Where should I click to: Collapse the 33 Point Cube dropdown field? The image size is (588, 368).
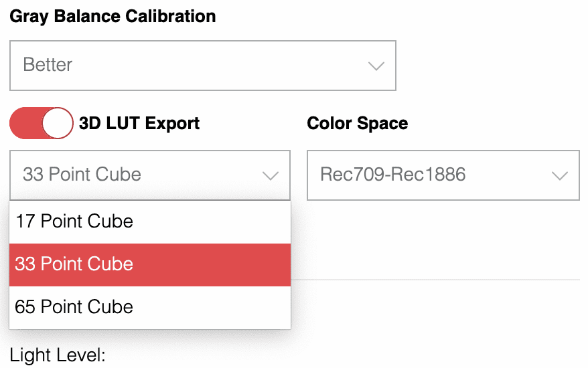click(150, 175)
